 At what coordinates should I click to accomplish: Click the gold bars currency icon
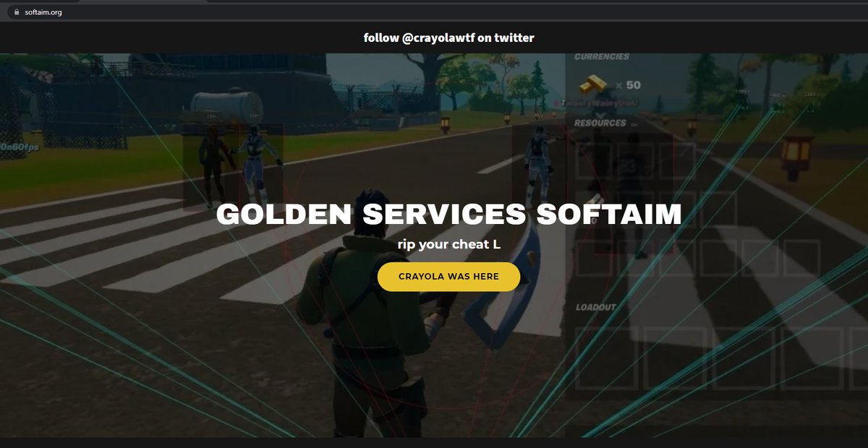(x=594, y=85)
